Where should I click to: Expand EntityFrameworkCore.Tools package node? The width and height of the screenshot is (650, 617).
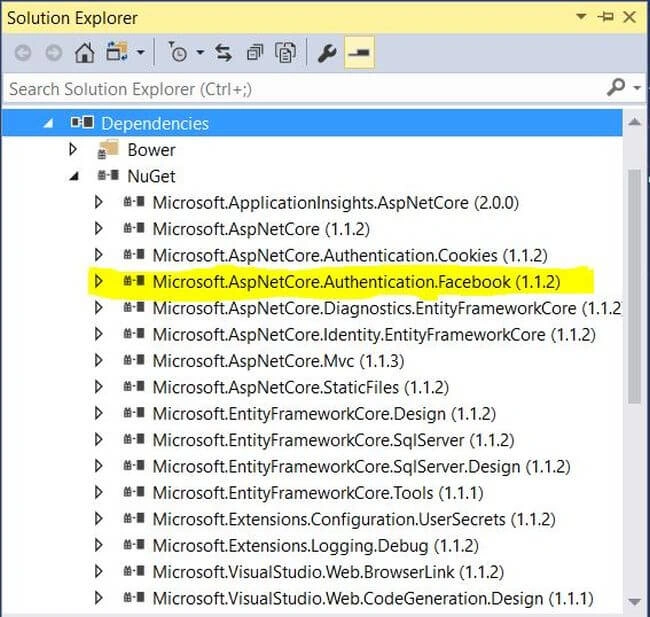(99, 493)
